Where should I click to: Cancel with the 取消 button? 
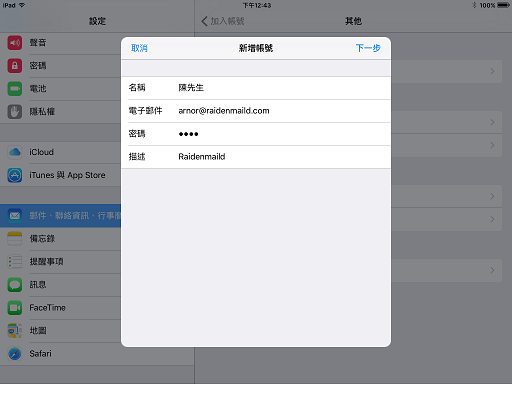[139, 48]
